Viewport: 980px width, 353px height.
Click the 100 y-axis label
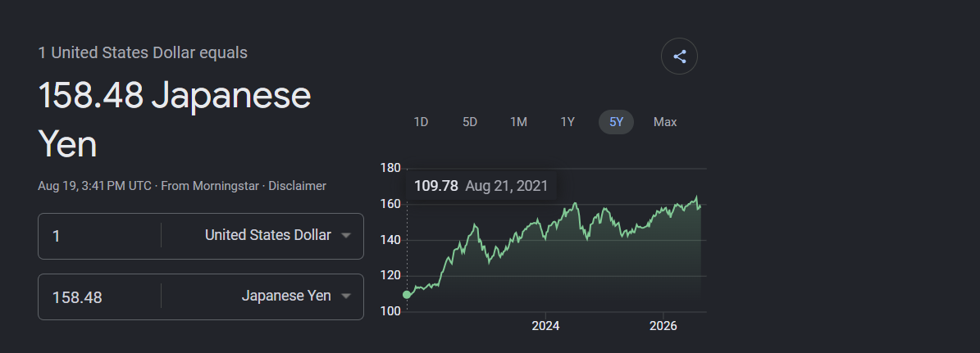pyautogui.click(x=390, y=310)
